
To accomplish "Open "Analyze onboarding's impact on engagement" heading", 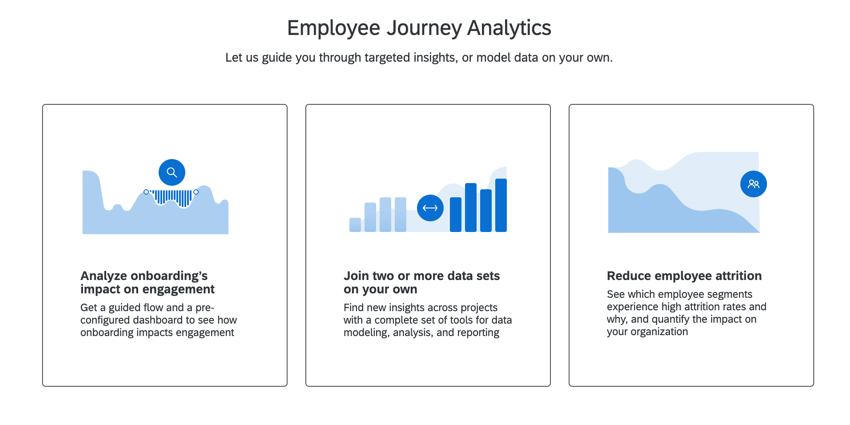I will 147,282.
